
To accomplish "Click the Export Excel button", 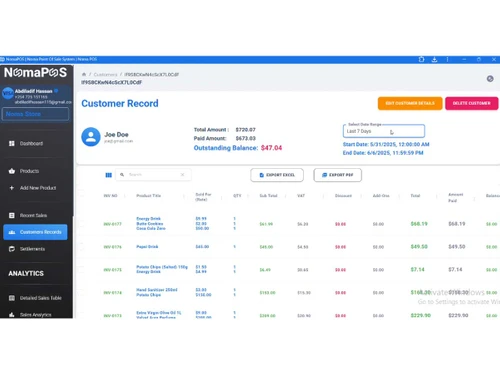I will (277, 175).
